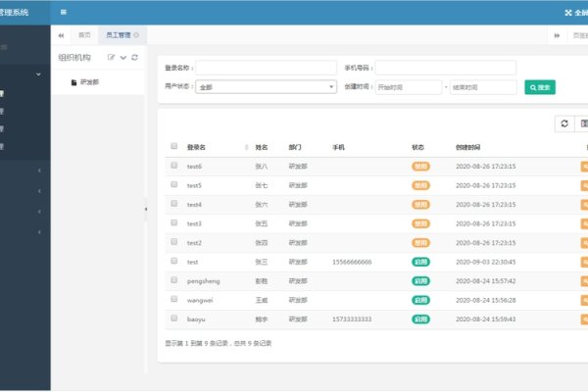
Task: Select the 研发部 tree node
Action: [x=89, y=82]
